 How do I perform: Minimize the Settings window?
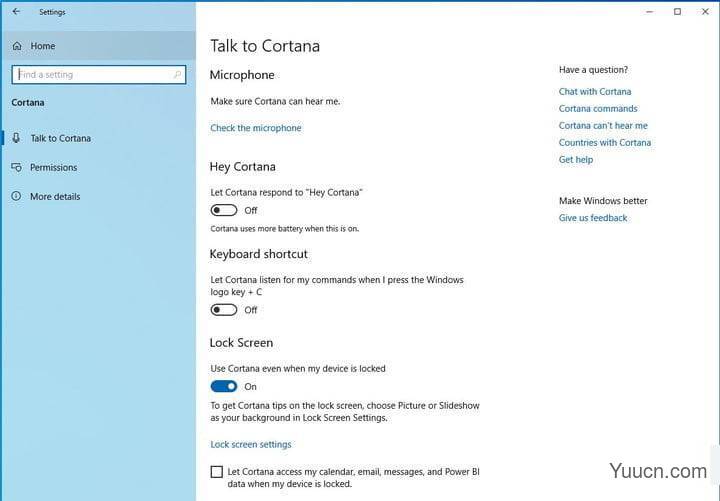(x=649, y=11)
